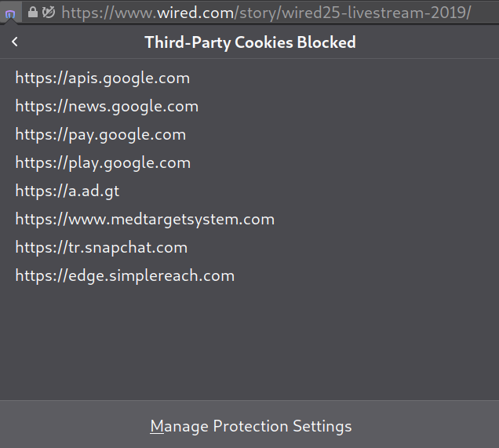Click the autoplay blocked permission icon
Screen dimensions: 499x448
point(48,13)
